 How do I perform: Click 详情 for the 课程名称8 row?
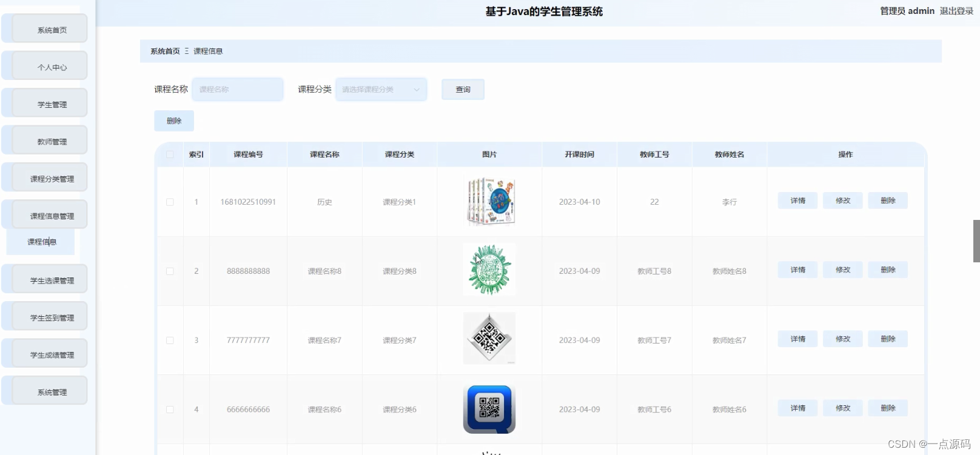[798, 270]
